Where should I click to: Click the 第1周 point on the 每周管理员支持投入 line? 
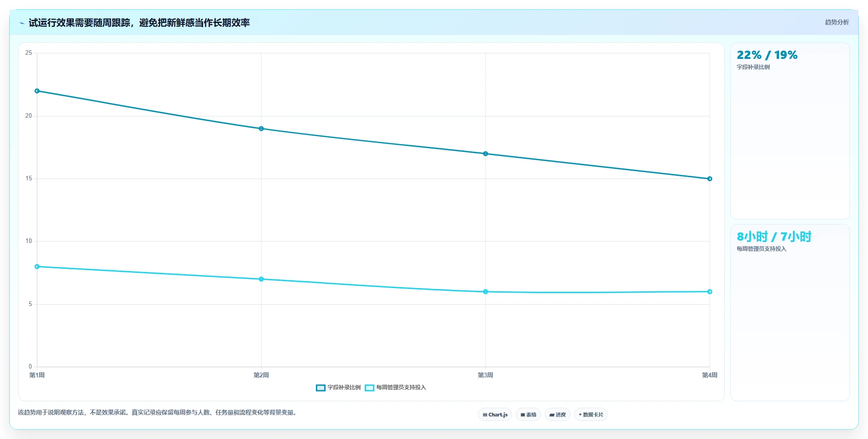point(37,267)
